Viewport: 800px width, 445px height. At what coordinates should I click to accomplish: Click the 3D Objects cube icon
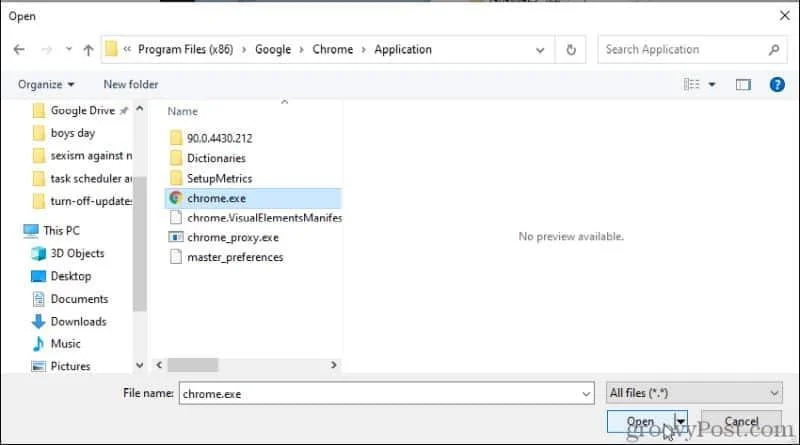click(38, 253)
